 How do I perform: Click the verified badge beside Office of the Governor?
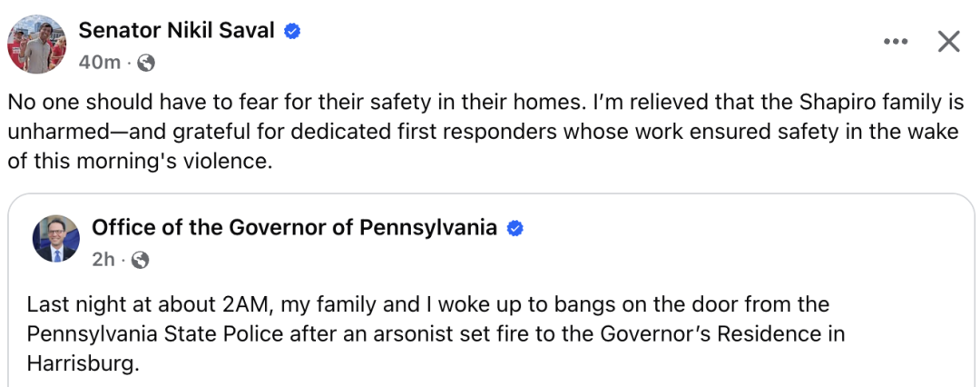(514, 229)
